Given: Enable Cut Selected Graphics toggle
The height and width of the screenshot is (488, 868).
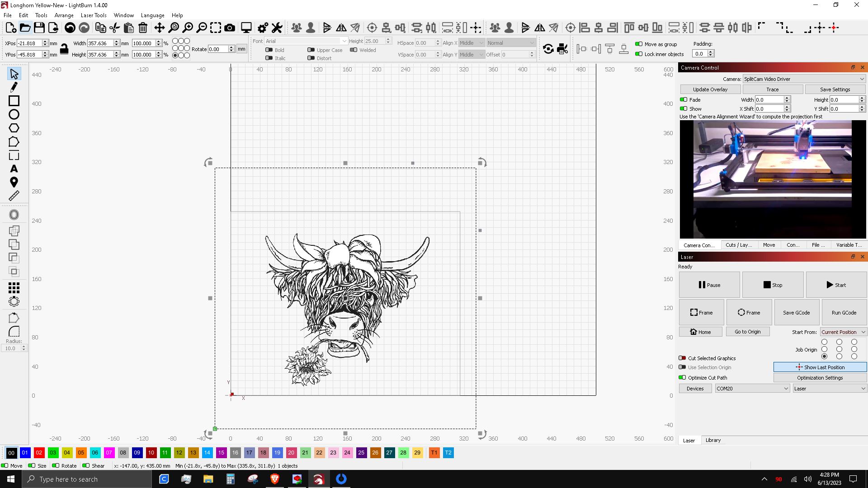Looking at the screenshot, I should (x=682, y=358).
